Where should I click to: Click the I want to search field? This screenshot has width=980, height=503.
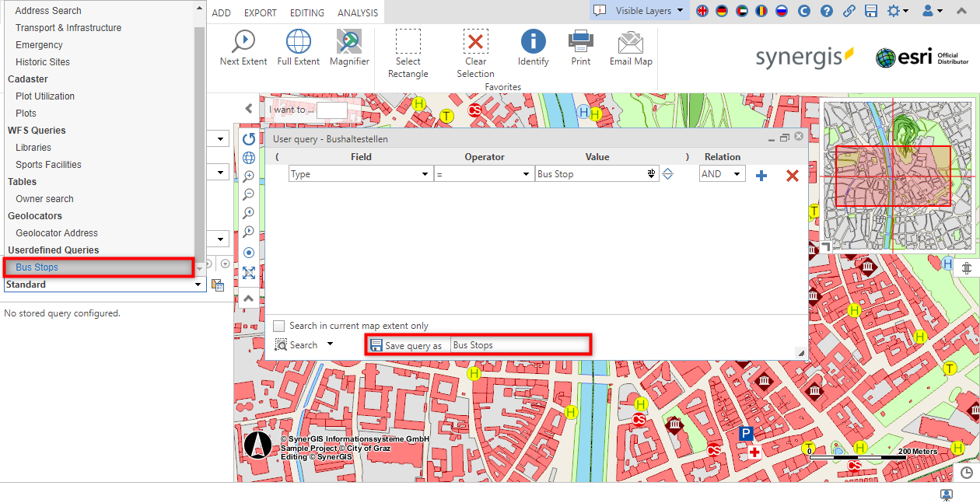pyautogui.click(x=331, y=110)
